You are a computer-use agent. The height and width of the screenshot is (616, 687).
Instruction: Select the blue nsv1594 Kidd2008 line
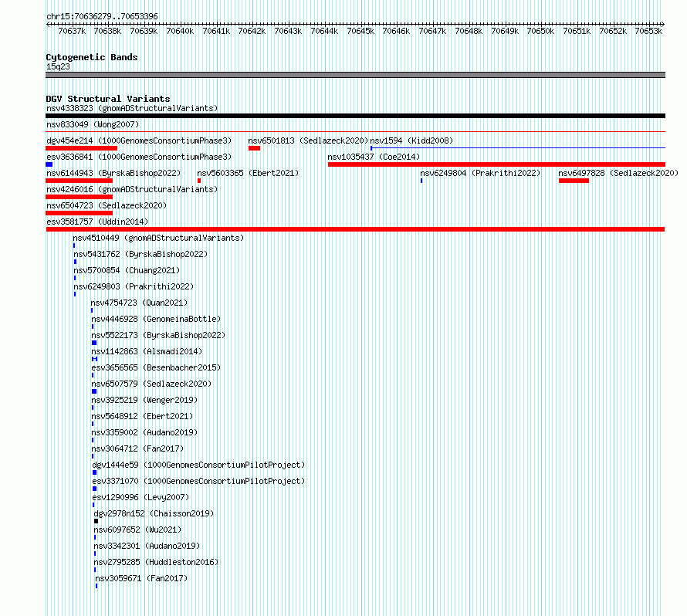tap(518, 148)
